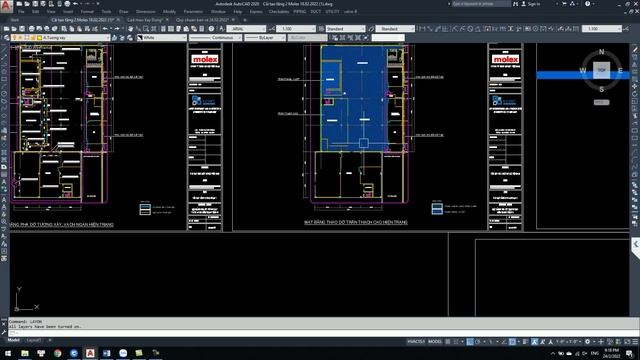Click the N direction on ViewCube compass
The width and height of the screenshot is (640, 360).
pyautogui.click(x=601, y=52)
